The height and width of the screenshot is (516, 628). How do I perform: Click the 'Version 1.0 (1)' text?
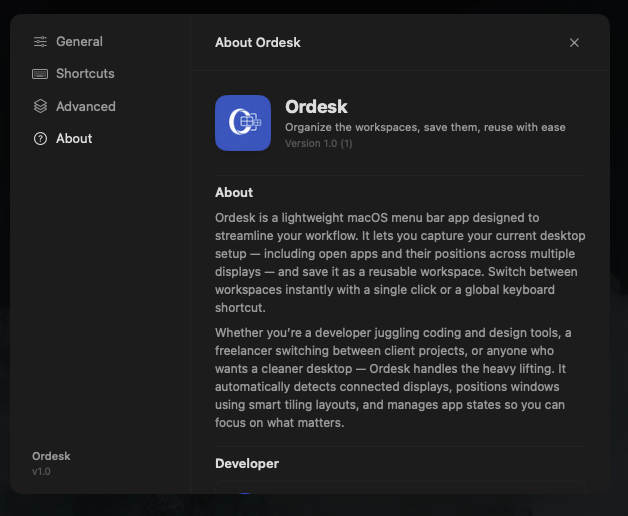(318, 143)
